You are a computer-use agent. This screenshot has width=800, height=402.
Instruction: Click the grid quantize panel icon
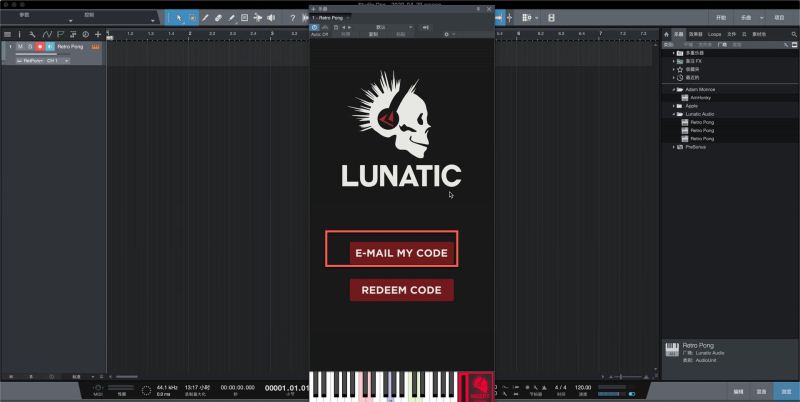(527, 18)
